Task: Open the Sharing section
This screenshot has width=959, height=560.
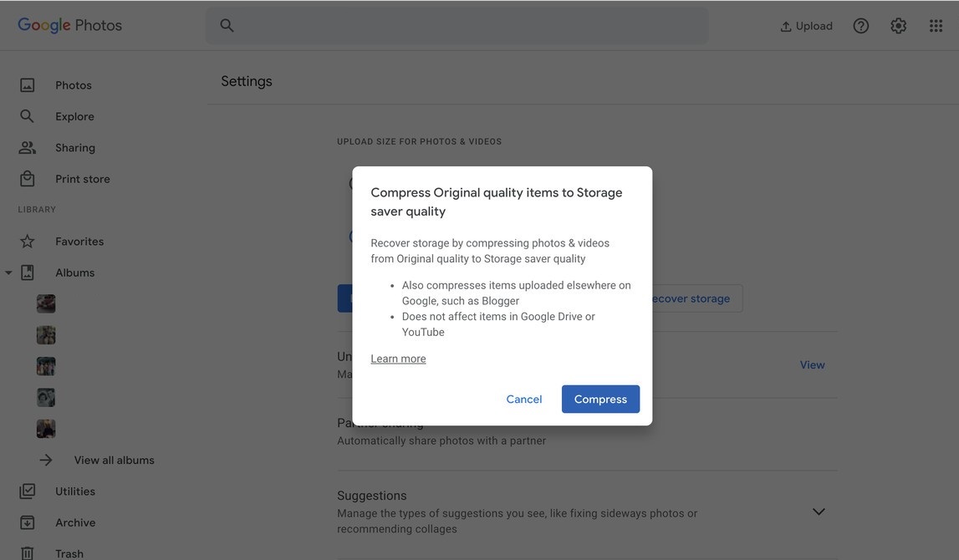Action: tap(75, 148)
